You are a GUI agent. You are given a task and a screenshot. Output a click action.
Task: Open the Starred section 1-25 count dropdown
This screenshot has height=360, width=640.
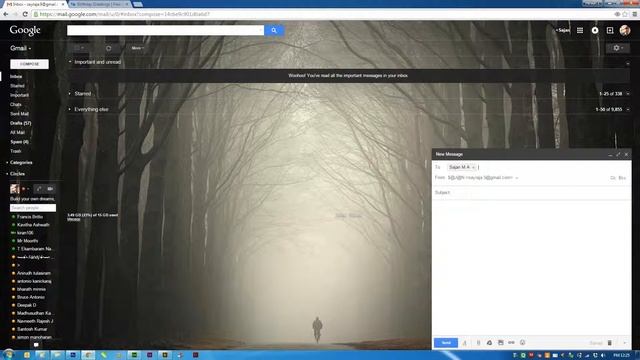[628, 94]
